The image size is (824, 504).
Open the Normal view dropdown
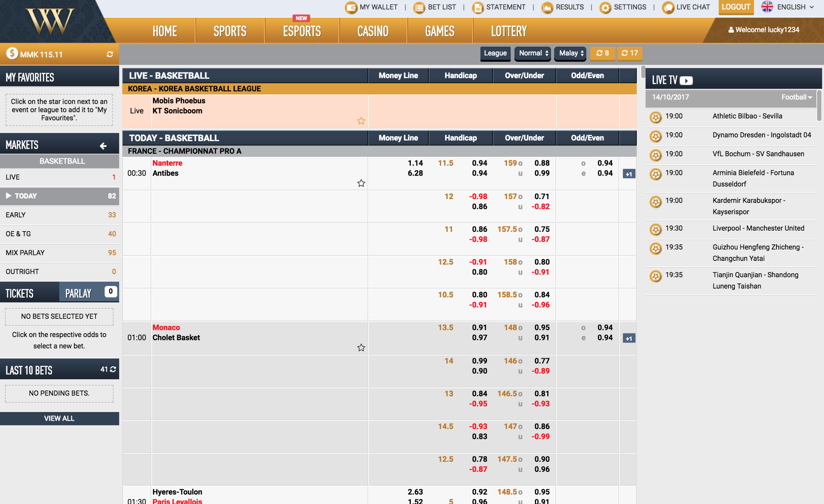(533, 53)
